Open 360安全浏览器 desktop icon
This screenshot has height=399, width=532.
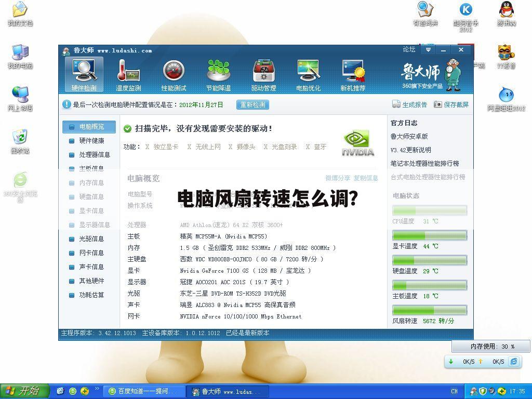click(x=20, y=187)
